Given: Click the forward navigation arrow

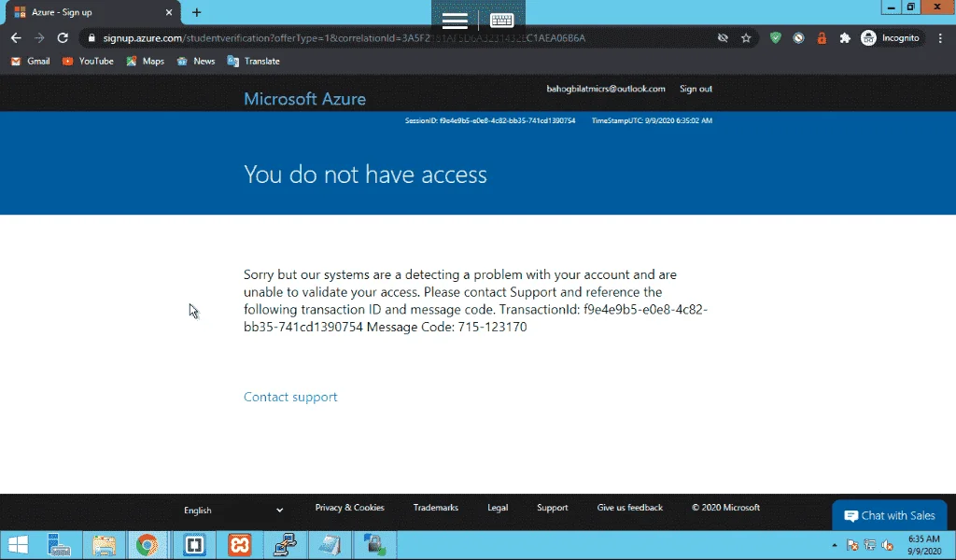Looking at the screenshot, I should (39, 37).
